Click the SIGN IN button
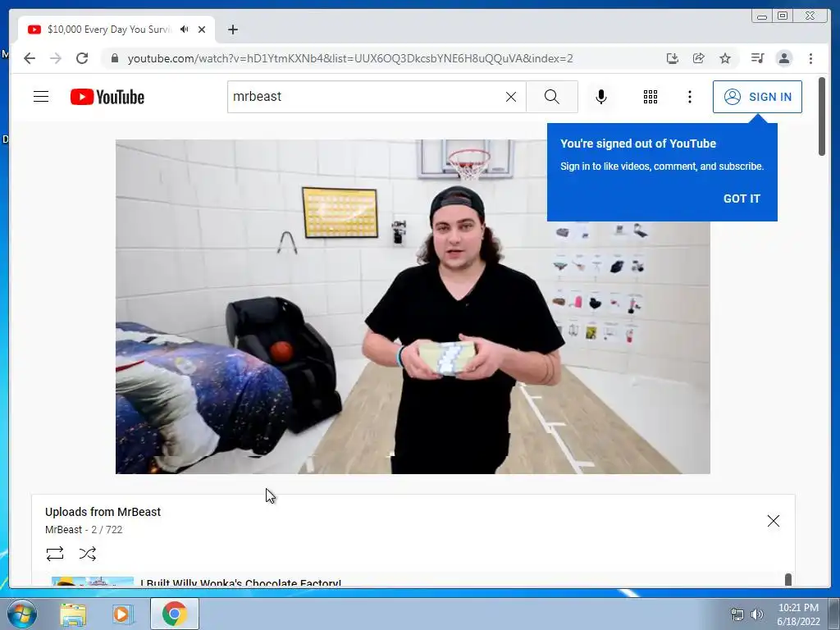The image size is (840, 630). (757, 97)
